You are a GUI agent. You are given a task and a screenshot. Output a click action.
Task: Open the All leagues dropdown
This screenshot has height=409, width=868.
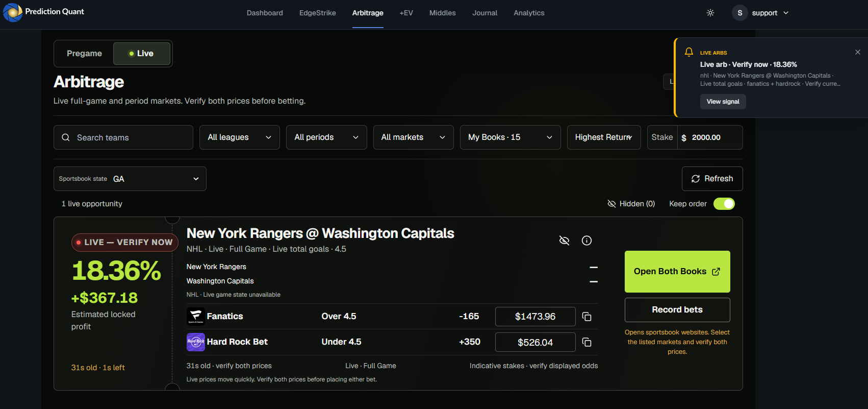pyautogui.click(x=240, y=137)
